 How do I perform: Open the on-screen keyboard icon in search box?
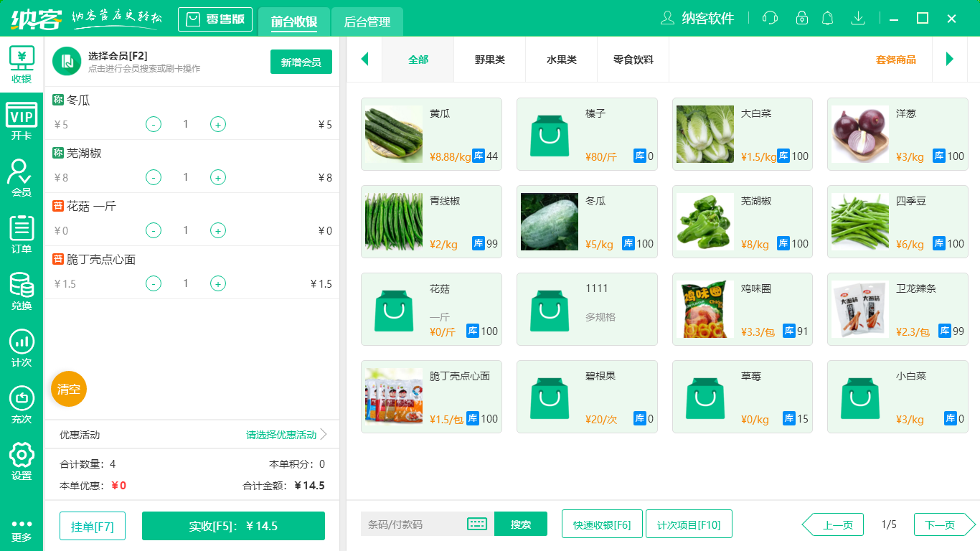coord(477,524)
